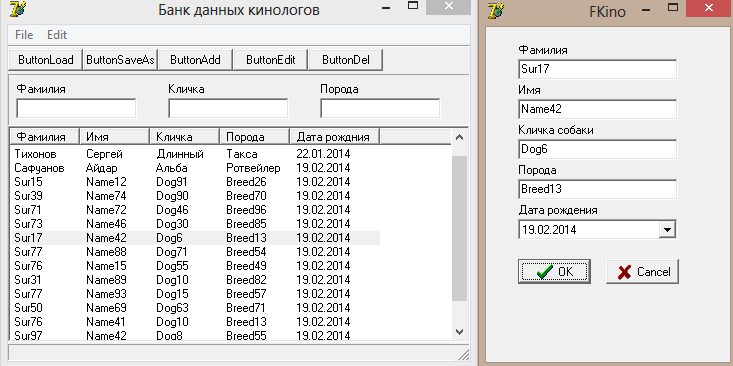
Task: Click Имя field containing Name42
Action: [x=597, y=109]
